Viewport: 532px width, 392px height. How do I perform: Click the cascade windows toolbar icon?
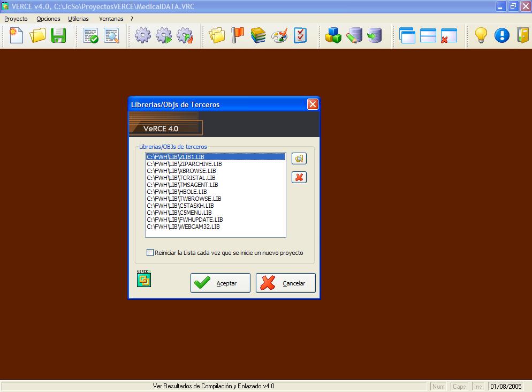pos(407,36)
